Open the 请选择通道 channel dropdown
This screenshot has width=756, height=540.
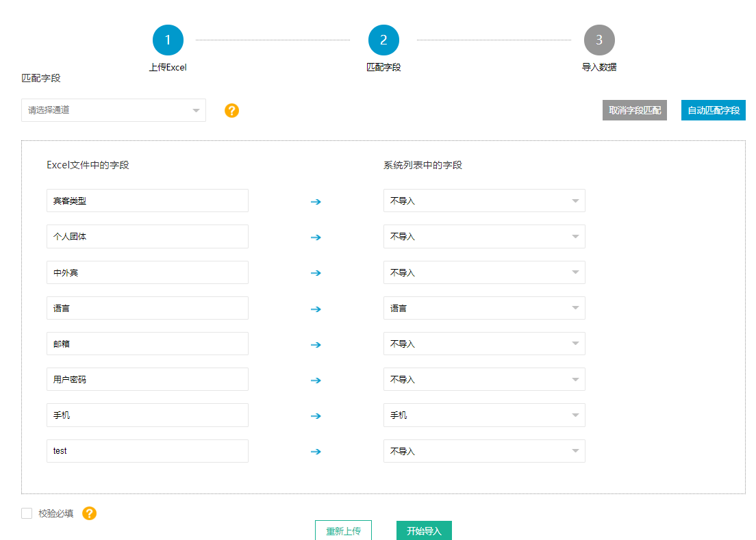[114, 110]
